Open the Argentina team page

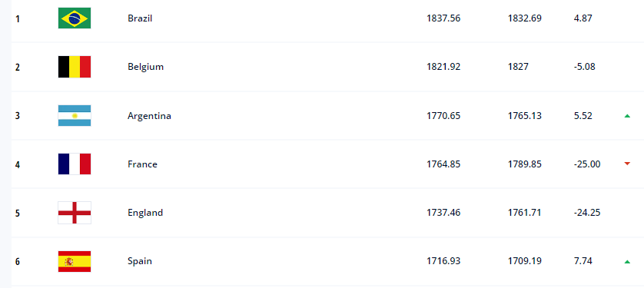coord(149,116)
